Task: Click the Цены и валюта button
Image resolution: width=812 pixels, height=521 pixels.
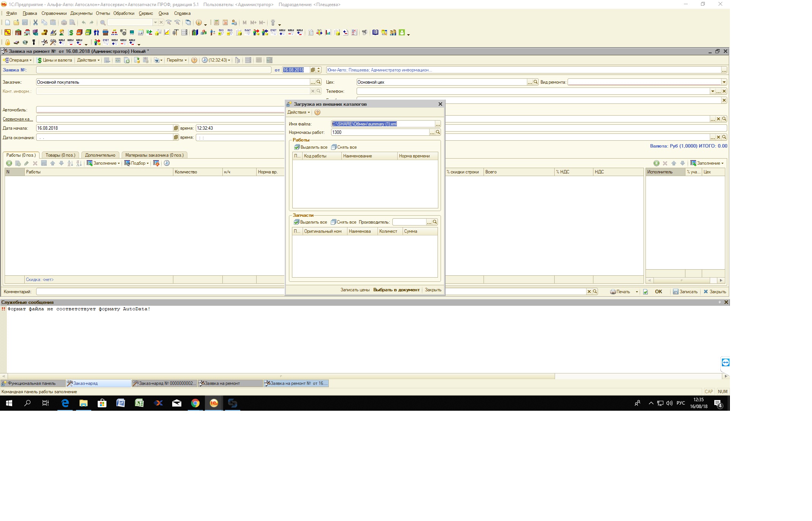Action: [x=54, y=60]
